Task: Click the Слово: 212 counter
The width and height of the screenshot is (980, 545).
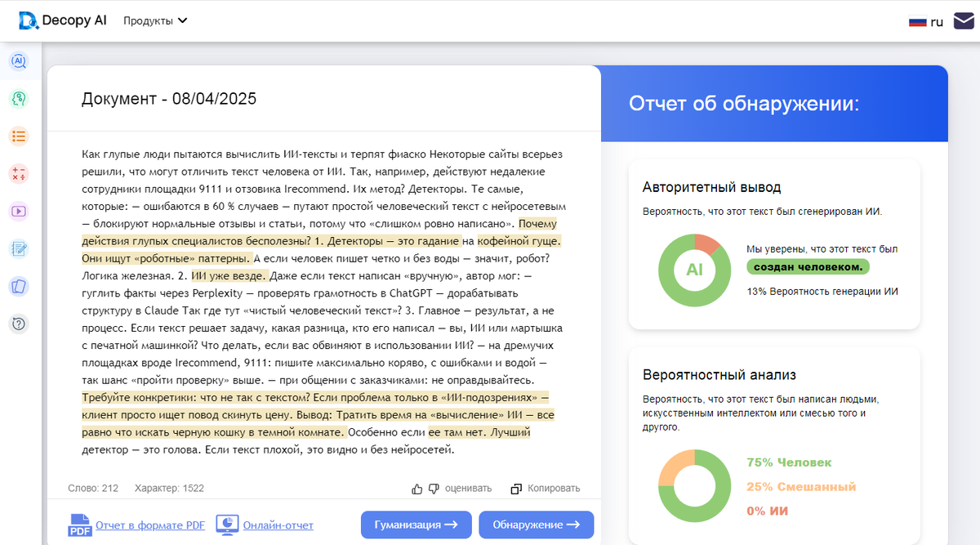Action: (x=93, y=489)
